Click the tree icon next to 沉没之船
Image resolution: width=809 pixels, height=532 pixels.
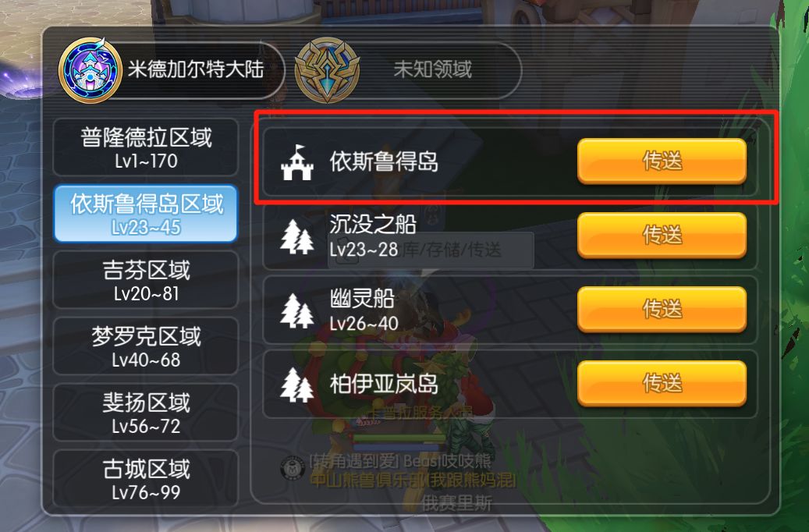[x=296, y=237]
